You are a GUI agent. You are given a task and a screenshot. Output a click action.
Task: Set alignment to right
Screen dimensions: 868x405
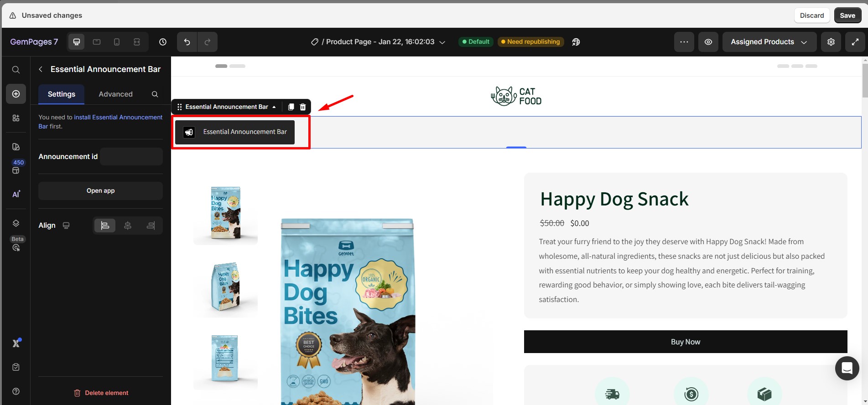pos(151,226)
